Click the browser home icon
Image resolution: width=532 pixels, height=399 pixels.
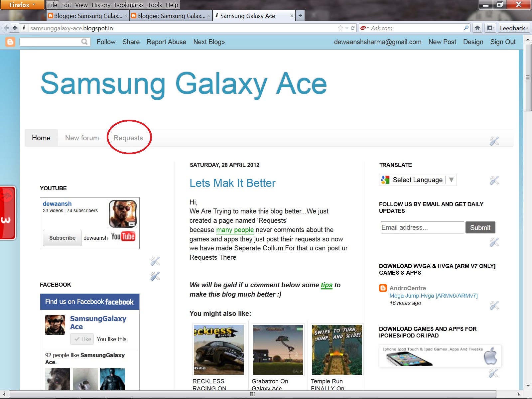pyautogui.click(x=477, y=28)
